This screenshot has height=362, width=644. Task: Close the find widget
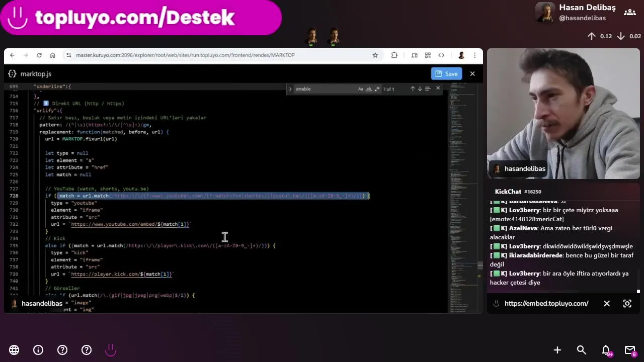tap(438, 88)
